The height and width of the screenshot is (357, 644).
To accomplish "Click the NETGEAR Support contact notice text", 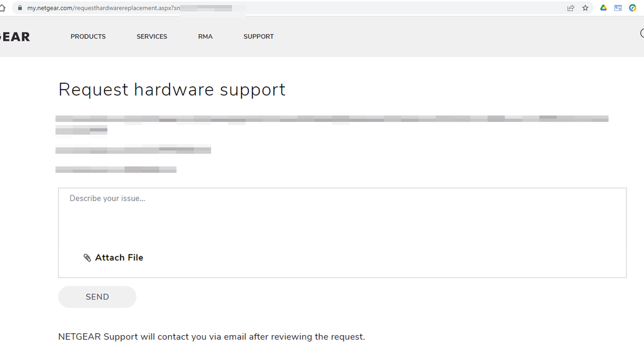I will coord(211,336).
